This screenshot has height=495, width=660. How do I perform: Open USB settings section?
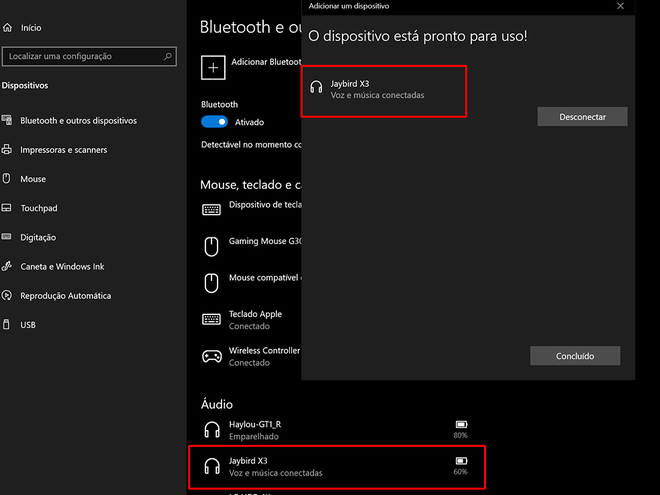(28, 325)
